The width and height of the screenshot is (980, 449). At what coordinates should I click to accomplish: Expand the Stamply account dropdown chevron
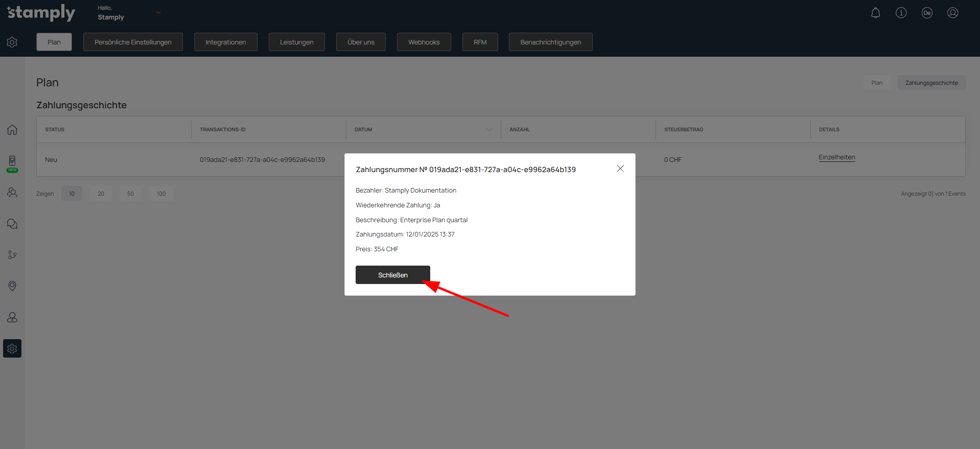pos(158,13)
